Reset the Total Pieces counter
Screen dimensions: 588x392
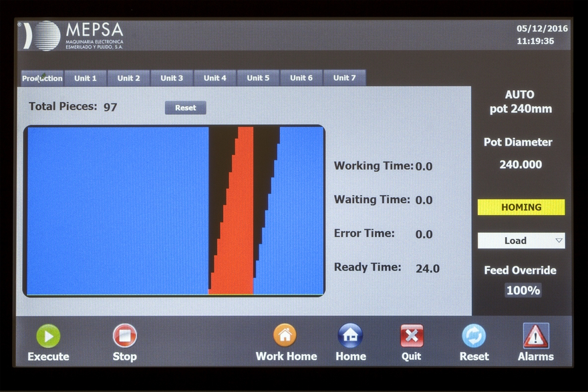coord(186,108)
